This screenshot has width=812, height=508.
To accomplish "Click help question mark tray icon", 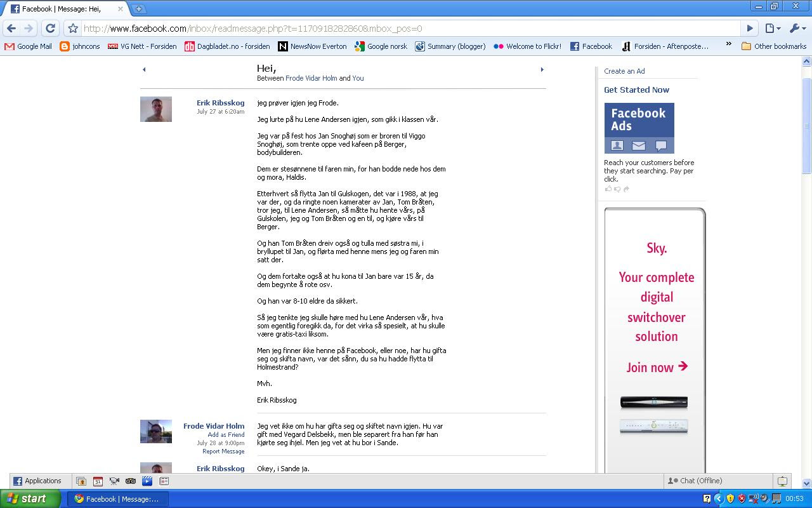I will click(x=707, y=498).
